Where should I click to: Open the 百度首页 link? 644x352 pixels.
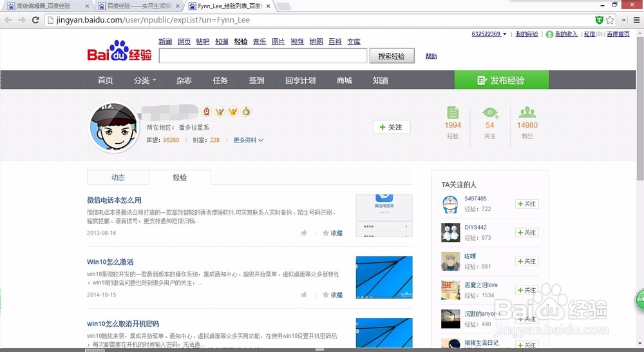(618, 34)
